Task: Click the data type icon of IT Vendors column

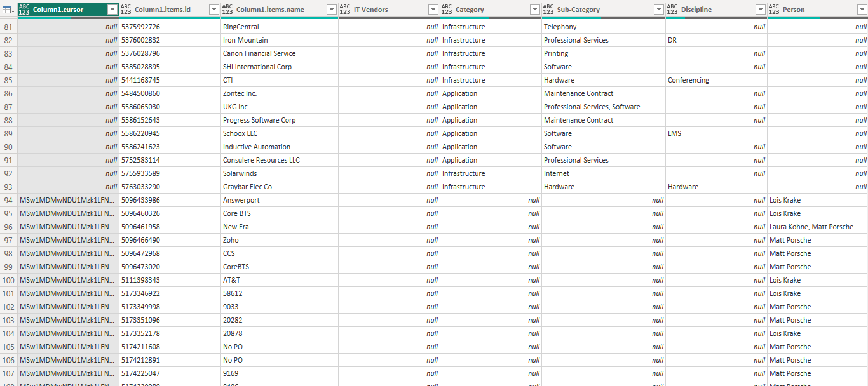Action: (345, 10)
